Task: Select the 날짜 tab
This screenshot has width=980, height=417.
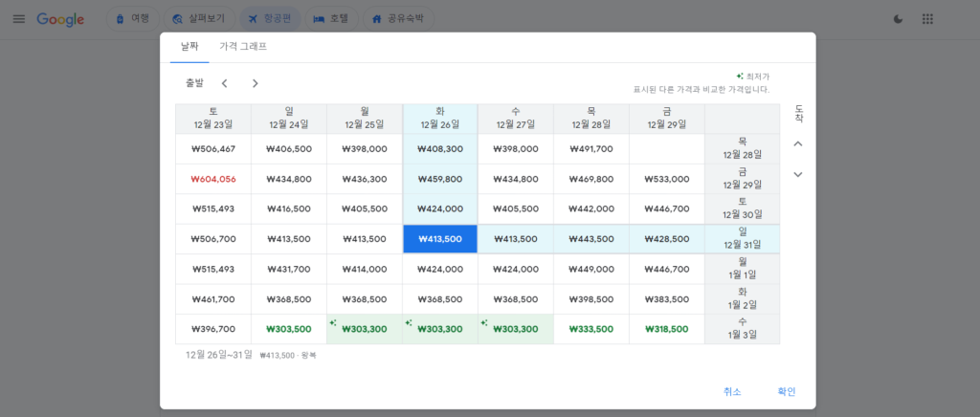Action: tap(189, 46)
